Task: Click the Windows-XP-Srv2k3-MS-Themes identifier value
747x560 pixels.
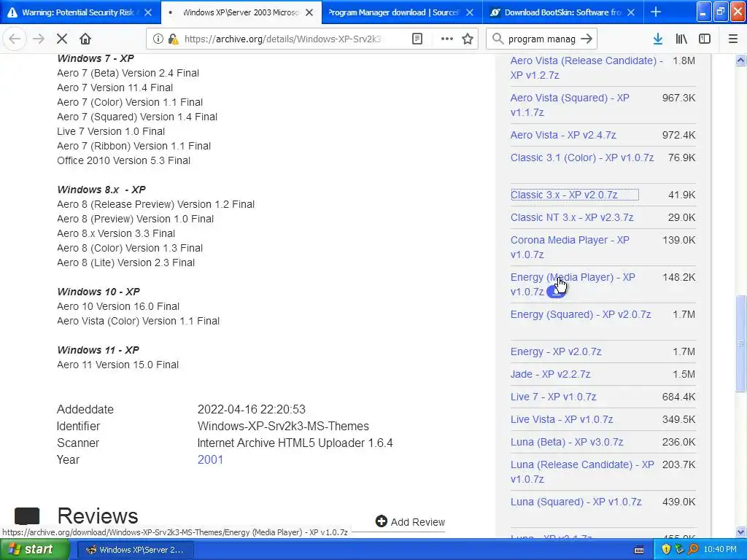Action: (283, 426)
